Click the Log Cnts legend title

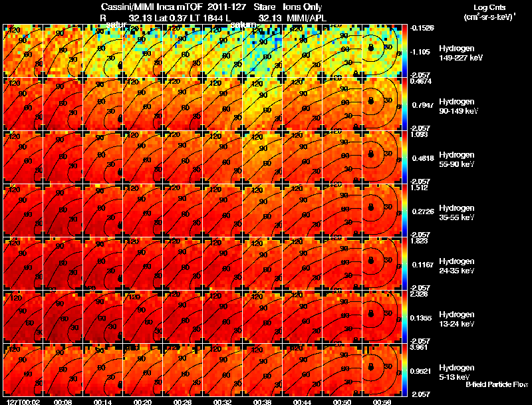(489, 7)
